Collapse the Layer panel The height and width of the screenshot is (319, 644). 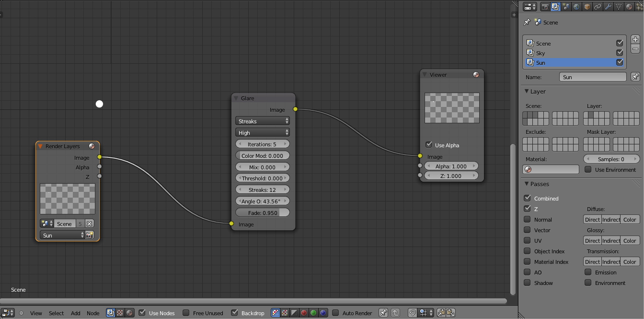point(527,91)
